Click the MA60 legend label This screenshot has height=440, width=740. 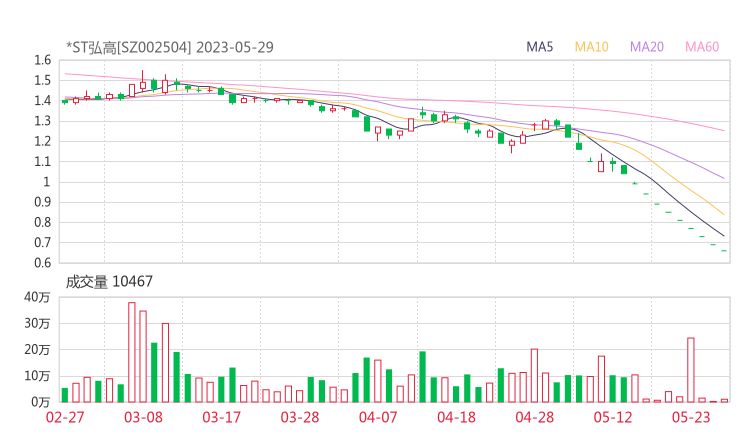[702, 47]
